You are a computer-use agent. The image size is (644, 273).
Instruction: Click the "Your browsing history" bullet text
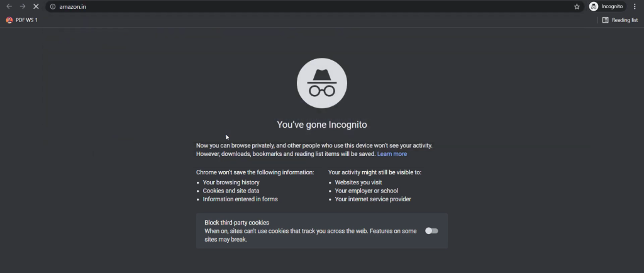pyautogui.click(x=231, y=182)
